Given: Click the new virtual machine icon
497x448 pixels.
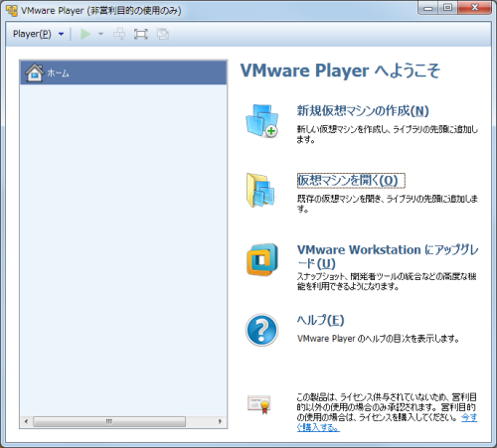Looking at the screenshot, I should (x=262, y=121).
